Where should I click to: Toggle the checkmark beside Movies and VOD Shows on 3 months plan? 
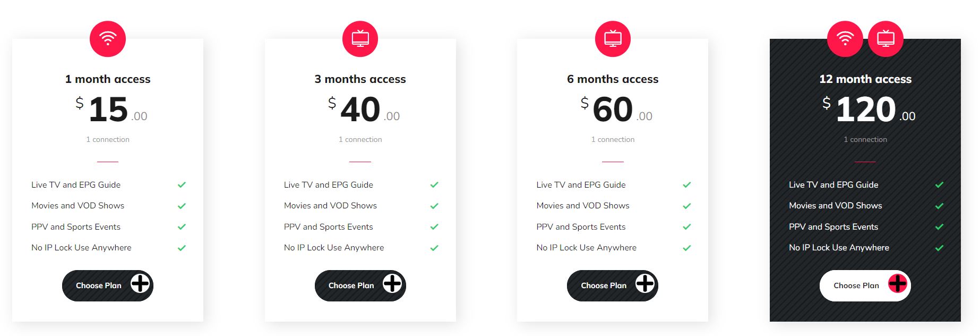tap(434, 205)
